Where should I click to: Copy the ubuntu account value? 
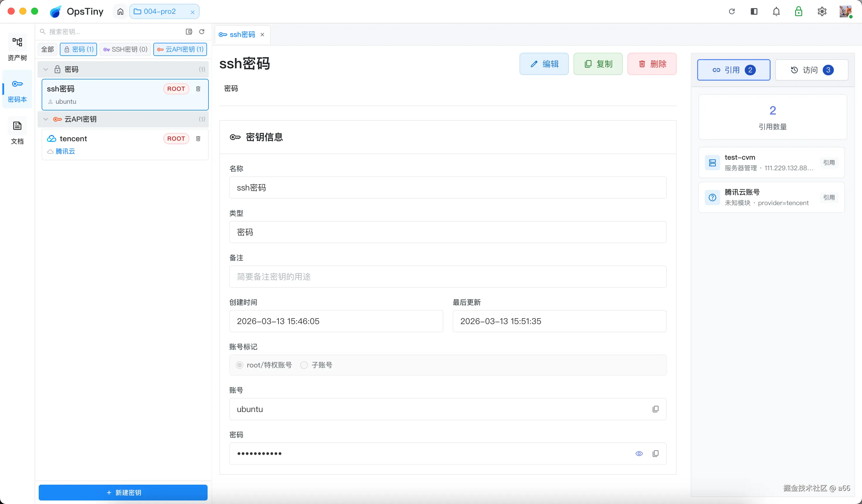(655, 409)
